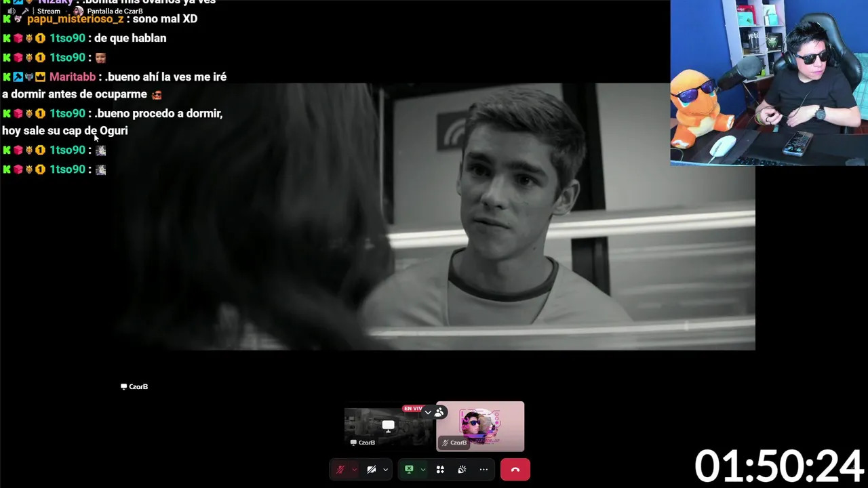Select the CzarB screen share thumbnail

click(x=388, y=427)
